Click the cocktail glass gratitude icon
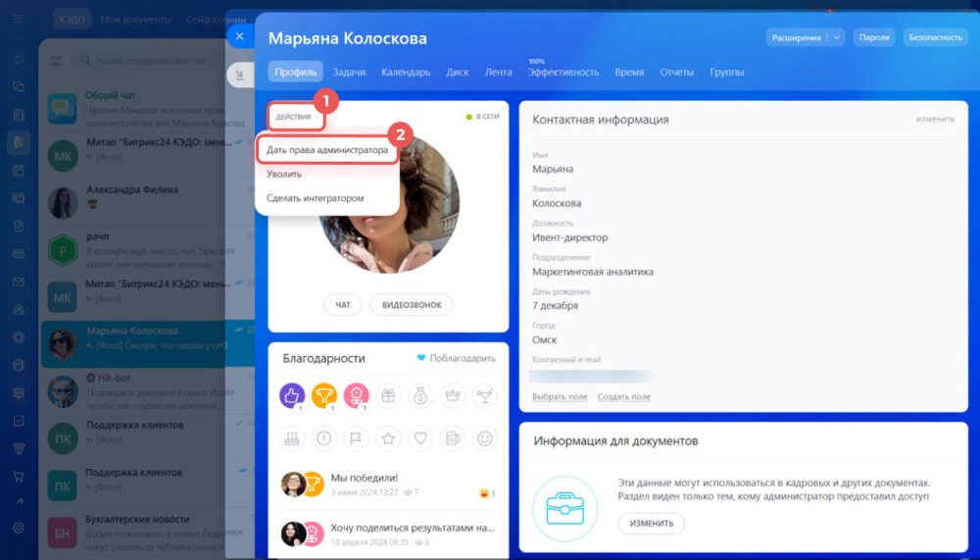 pyautogui.click(x=485, y=395)
